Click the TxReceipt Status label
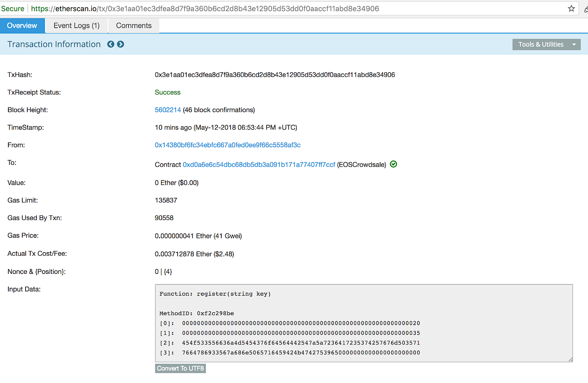 click(34, 92)
